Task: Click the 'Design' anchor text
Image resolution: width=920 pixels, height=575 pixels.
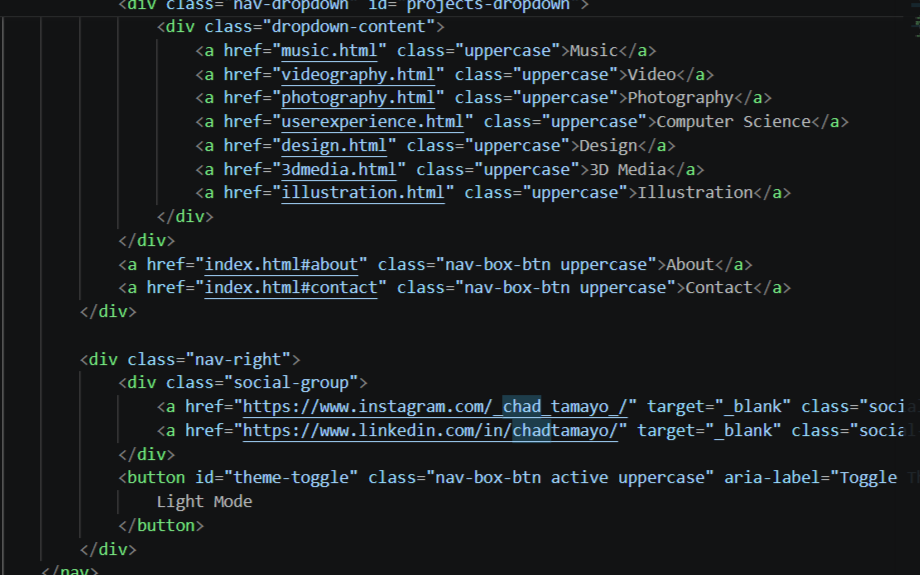Action: [x=608, y=146]
